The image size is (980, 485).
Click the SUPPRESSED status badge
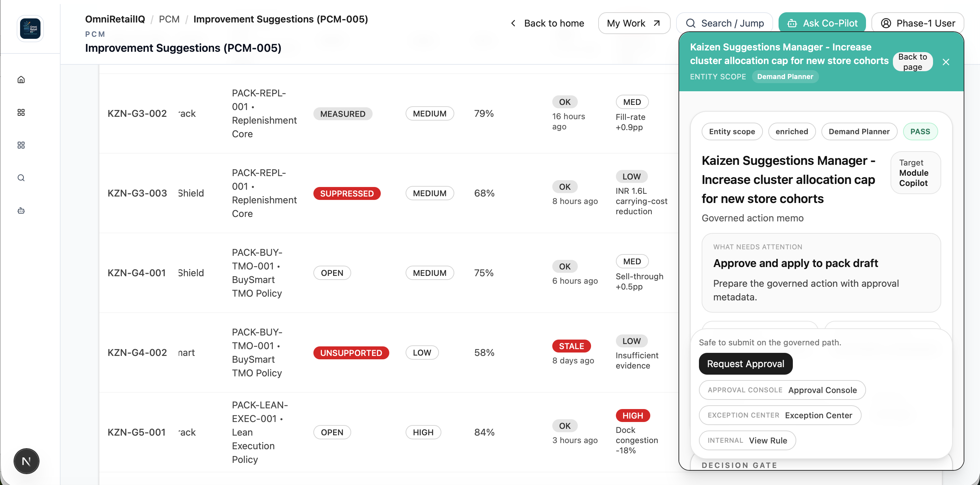[347, 193]
